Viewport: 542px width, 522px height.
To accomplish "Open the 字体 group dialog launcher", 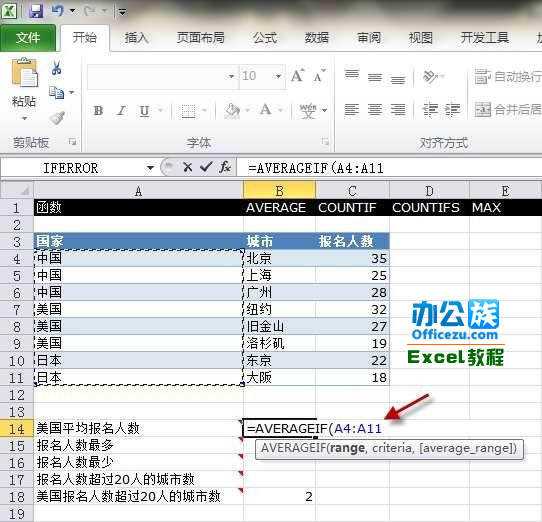I will (325, 141).
